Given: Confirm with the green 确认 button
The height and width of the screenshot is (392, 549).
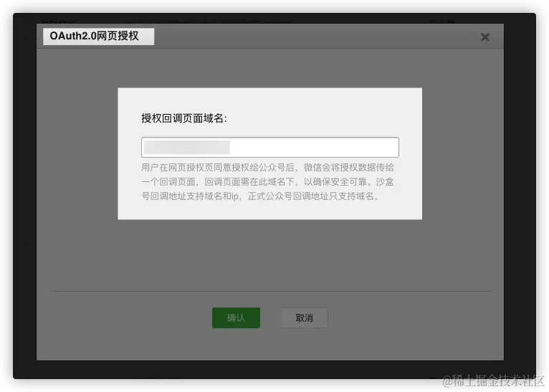Looking at the screenshot, I should point(236,317).
